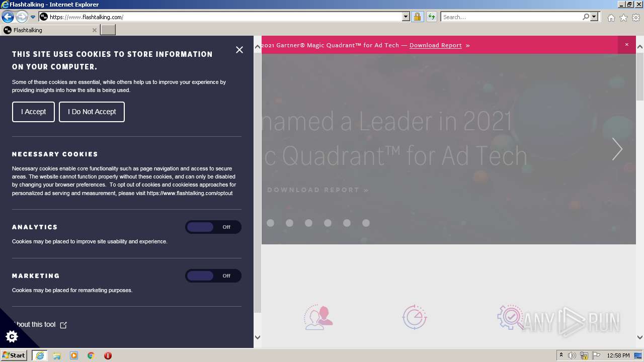Screen dimensions: 644x362
Task: Open a new tab
Action: coord(108,30)
